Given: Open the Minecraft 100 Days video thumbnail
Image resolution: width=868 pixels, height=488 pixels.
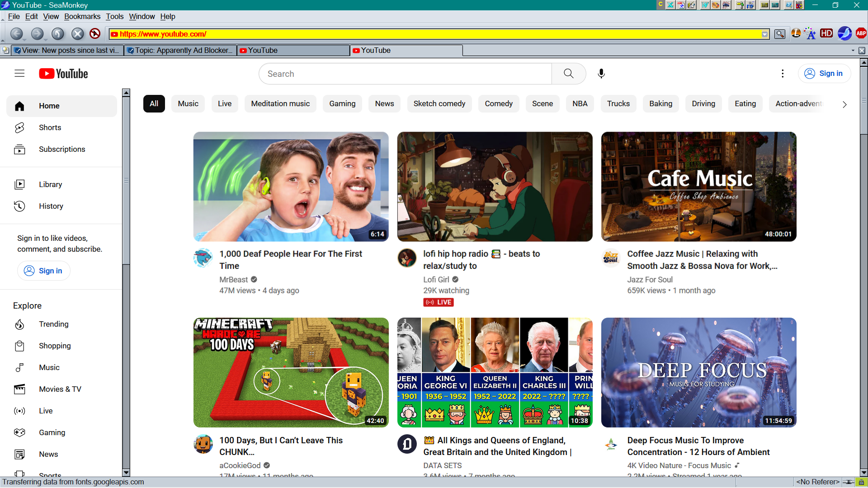Looking at the screenshot, I should (291, 372).
